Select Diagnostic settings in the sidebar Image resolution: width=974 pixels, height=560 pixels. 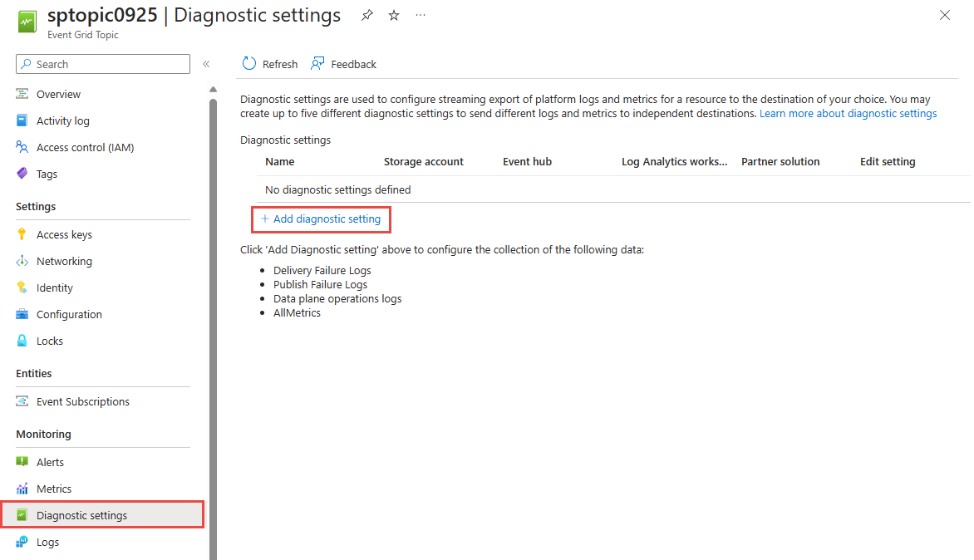tap(82, 514)
